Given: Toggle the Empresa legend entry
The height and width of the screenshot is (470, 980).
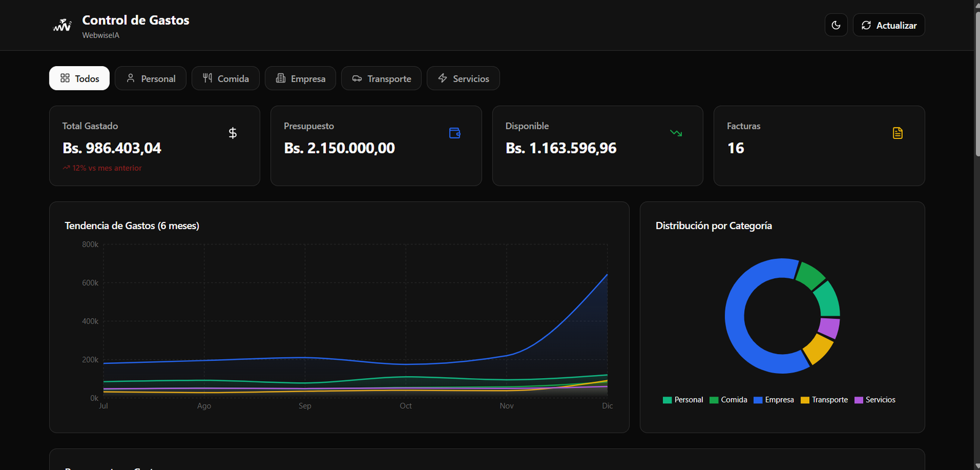Looking at the screenshot, I should click(x=774, y=400).
